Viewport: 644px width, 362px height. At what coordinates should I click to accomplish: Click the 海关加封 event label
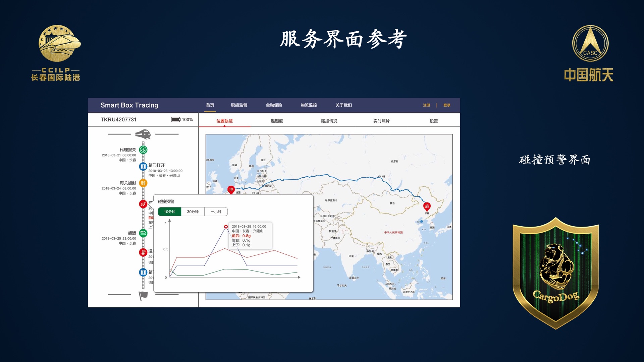[x=128, y=183]
